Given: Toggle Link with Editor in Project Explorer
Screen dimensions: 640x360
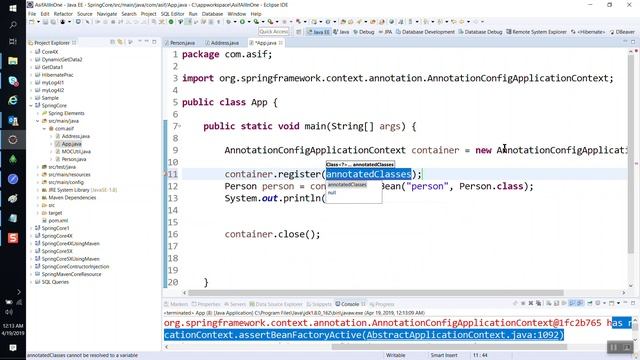Looking at the screenshot, I should click(120, 42).
